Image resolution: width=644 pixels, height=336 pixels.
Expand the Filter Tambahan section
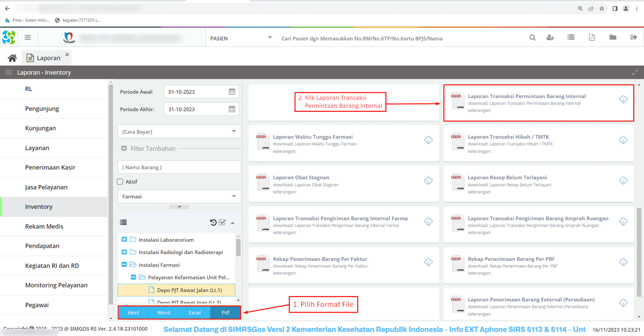point(124,148)
